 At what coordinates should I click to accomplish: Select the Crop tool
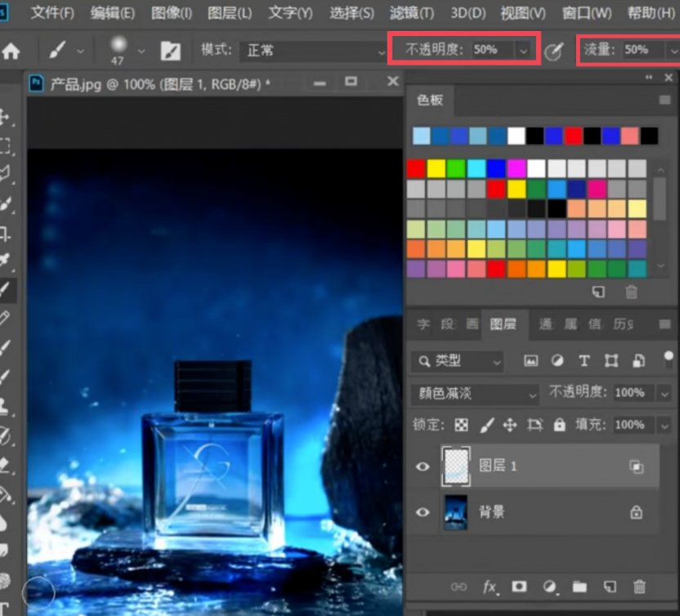[x=5, y=234]
